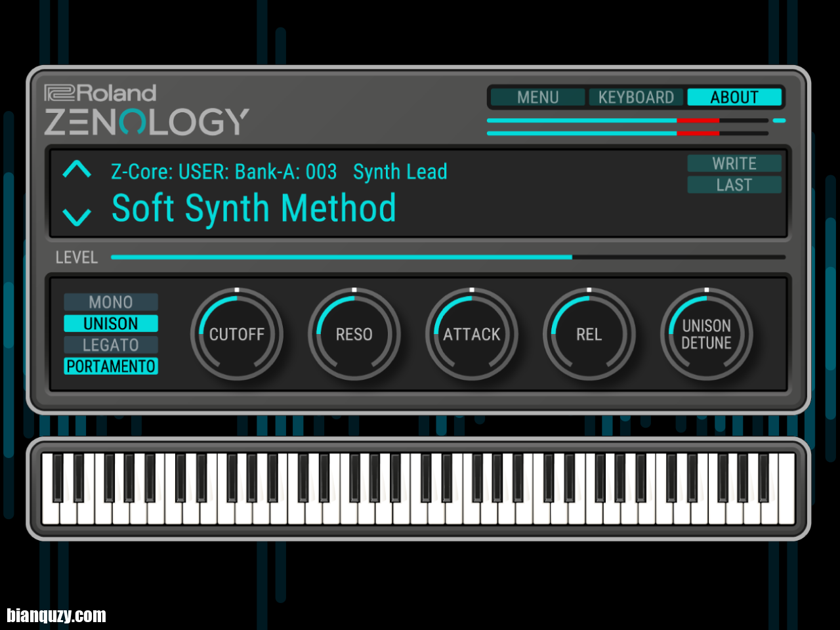
Task: Click the Soft Synth Method preset name
Action: point(254,209)
